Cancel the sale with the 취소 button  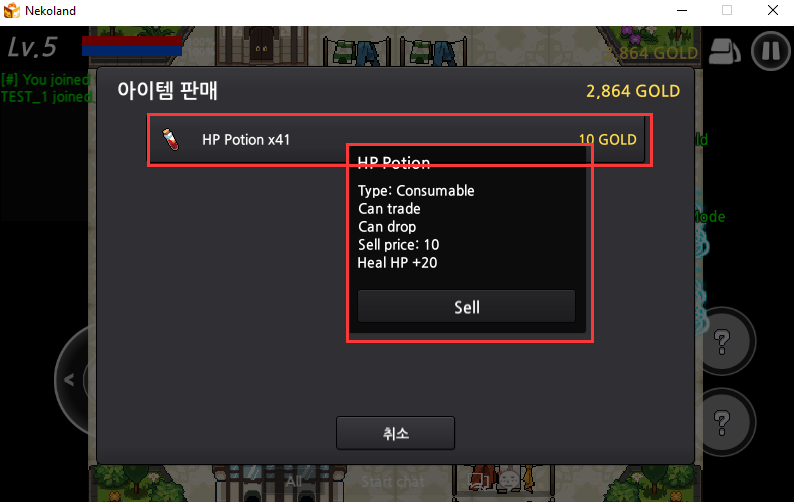click(395, 433)
